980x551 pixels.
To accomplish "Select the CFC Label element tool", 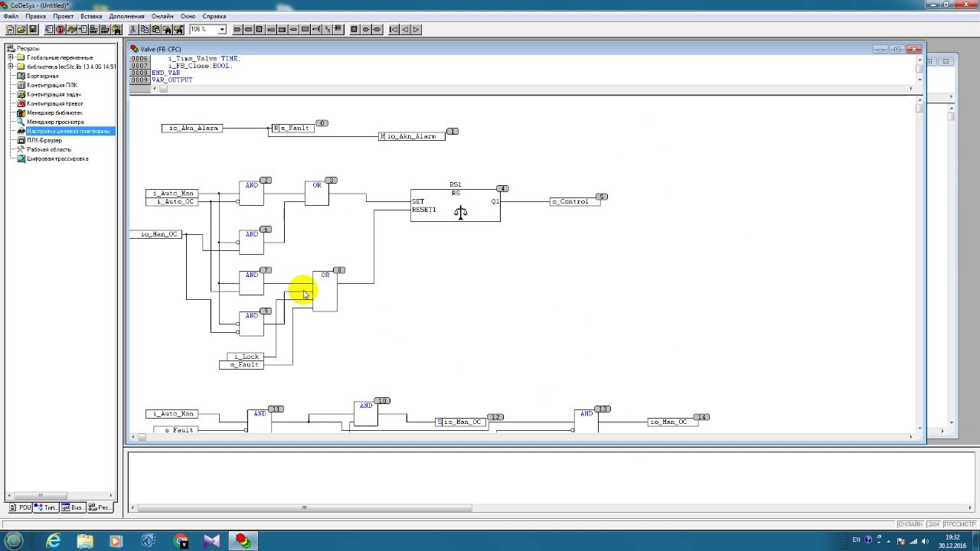I will click(x=283, y=29).
